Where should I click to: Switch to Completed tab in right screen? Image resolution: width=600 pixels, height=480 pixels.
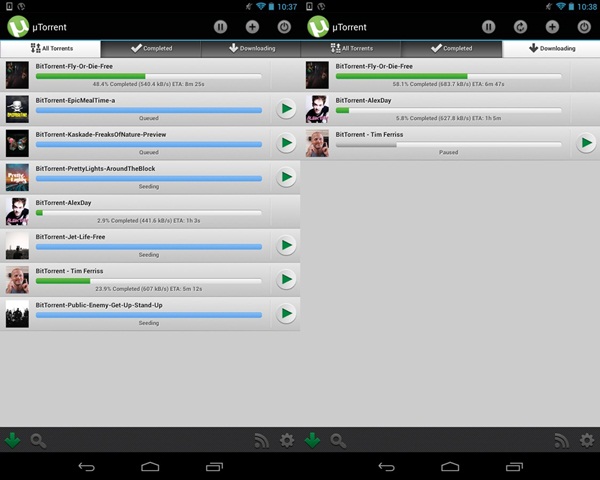pos(451,49)
